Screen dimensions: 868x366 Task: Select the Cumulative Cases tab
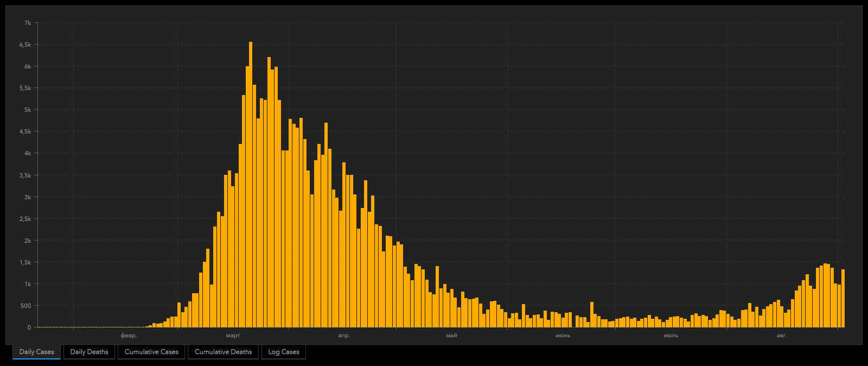point(151,352)
